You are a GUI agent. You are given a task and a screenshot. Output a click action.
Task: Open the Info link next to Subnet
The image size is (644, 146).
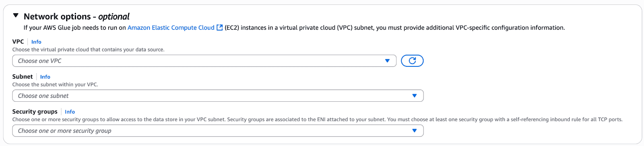point(45,77)
